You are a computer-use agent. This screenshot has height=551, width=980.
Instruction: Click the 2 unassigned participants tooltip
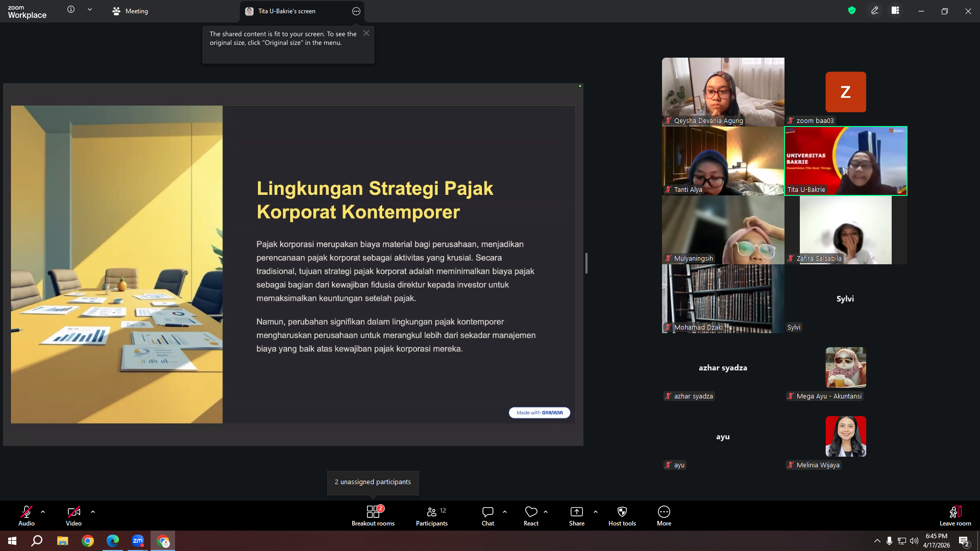point(373,482)
